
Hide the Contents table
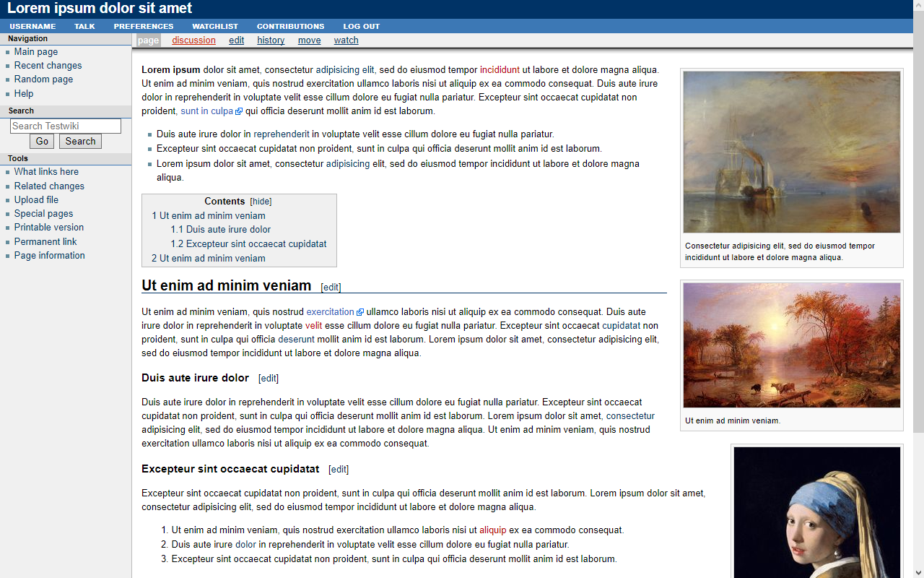tap(261, 202)
